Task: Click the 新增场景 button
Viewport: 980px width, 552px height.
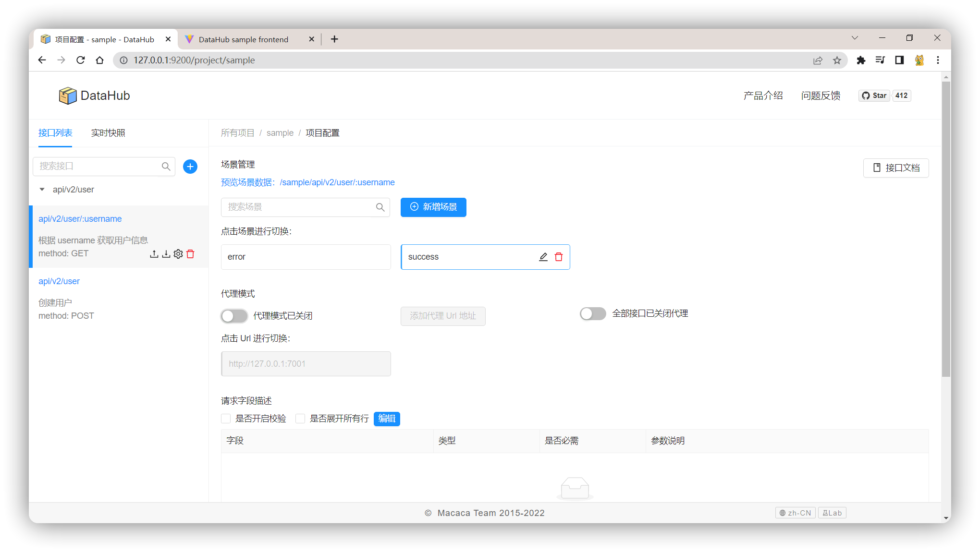Action: coord(433,207)
